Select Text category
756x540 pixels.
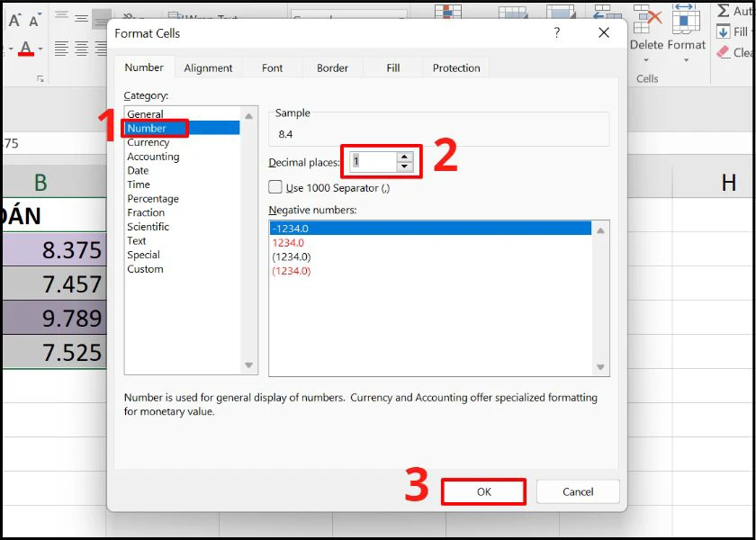click(182, 240)
